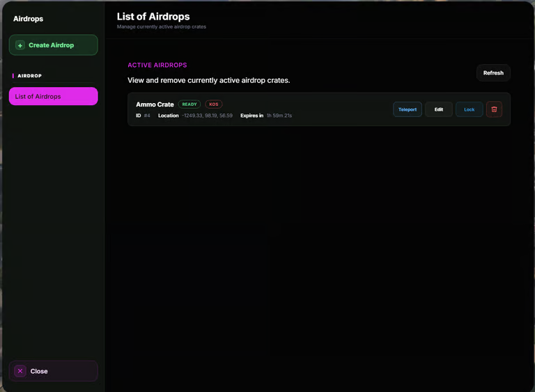Refresh the active airdrops list
The width and height of the screenshot is (535, 392).
pos(493,73)
